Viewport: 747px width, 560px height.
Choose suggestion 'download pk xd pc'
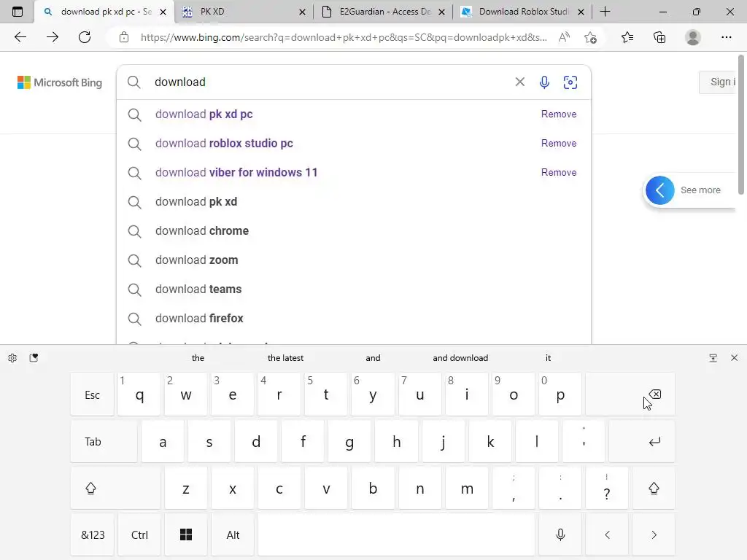pyautogui.click(x=354, y=114)
